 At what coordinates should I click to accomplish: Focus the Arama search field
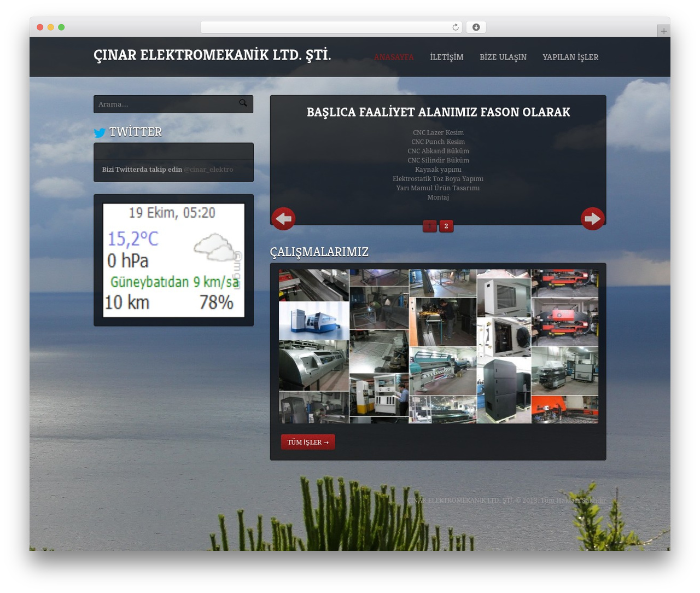click(173, 104)
